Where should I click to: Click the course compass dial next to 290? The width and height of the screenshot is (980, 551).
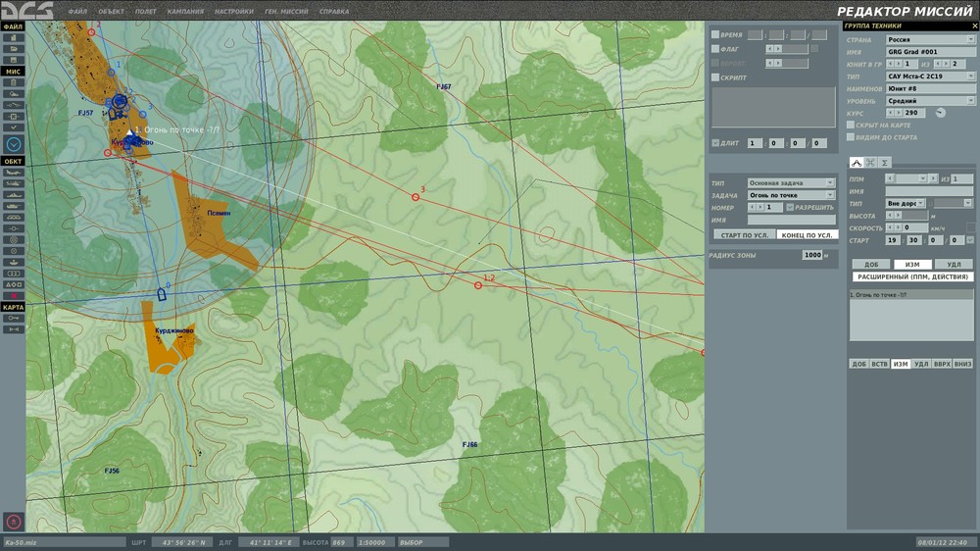pos(940,113)
